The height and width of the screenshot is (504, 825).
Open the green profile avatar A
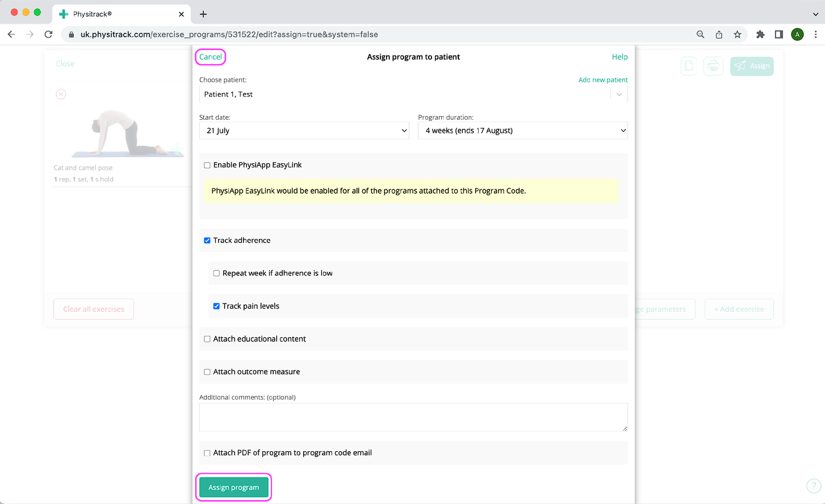(797, 35)
